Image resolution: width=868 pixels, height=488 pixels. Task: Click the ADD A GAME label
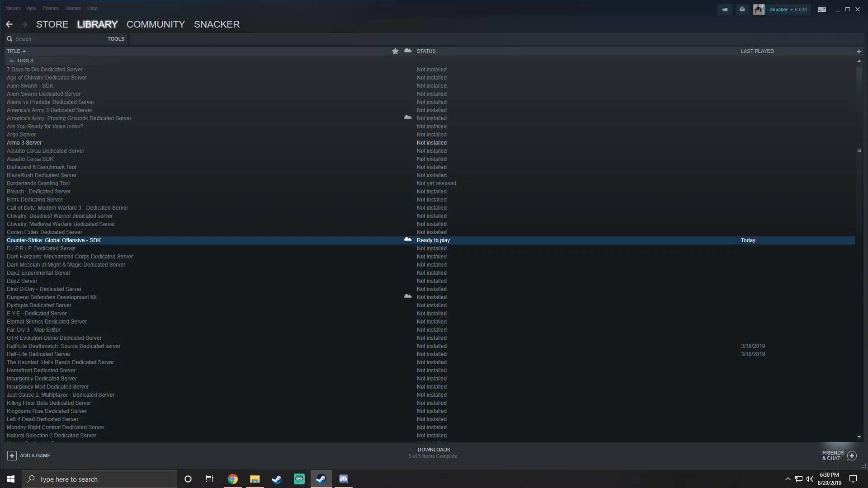pos(35,455)
